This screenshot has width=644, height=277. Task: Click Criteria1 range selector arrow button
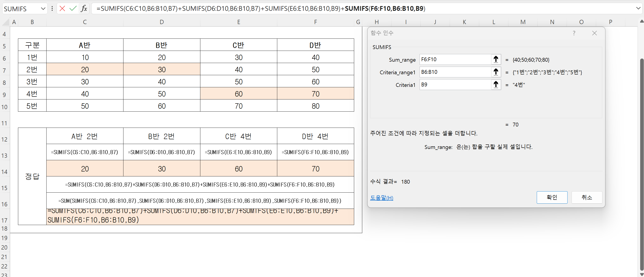point(496,85)
